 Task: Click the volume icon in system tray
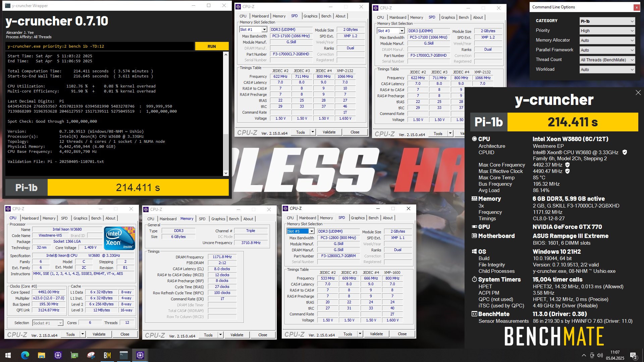coord(600,355)
